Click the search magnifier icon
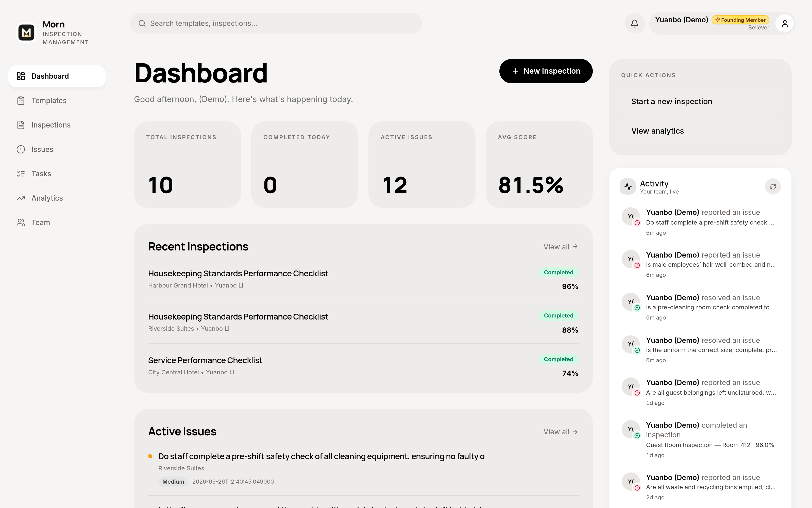The height and width of the screenshot is (508, 812). point(142,24)
